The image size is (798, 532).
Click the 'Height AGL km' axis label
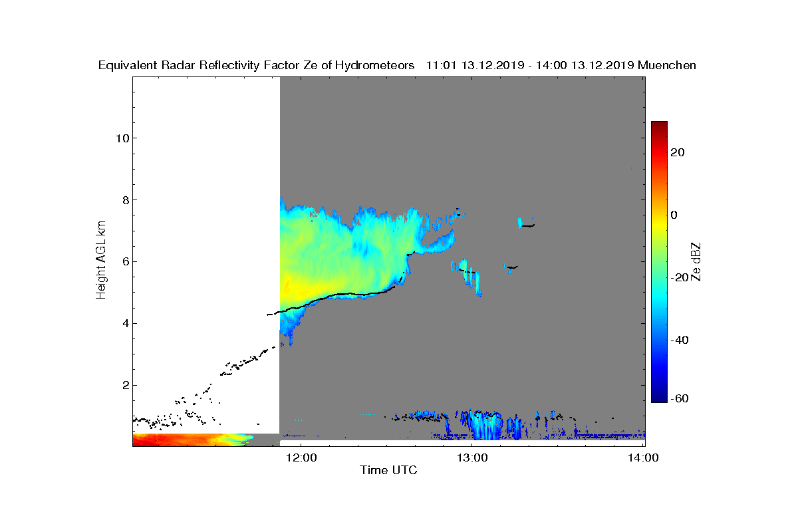click(x=101, y=259)
